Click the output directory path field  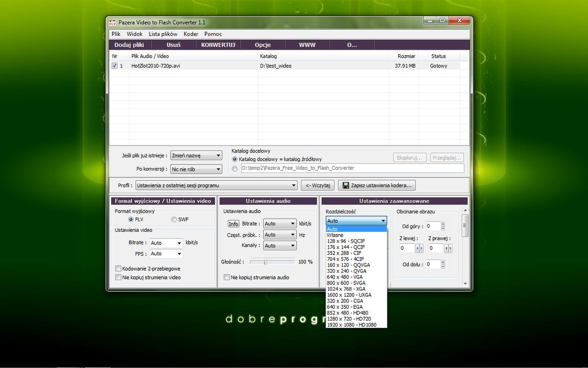pyautogui.click(x=352, y=168)
